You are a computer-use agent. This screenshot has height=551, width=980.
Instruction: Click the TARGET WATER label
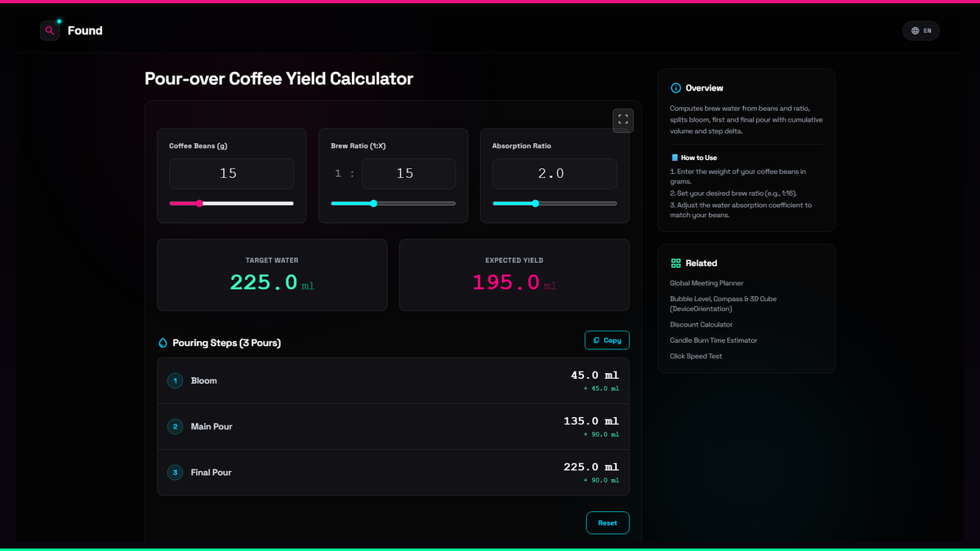pos(272,260)
